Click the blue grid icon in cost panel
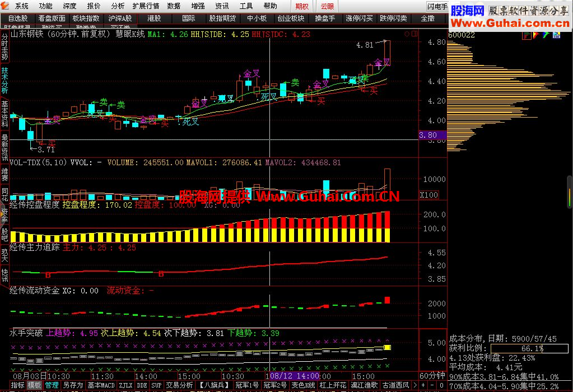Image resolution: width=573 pixels, height=392 pixels. coord(557,35)
